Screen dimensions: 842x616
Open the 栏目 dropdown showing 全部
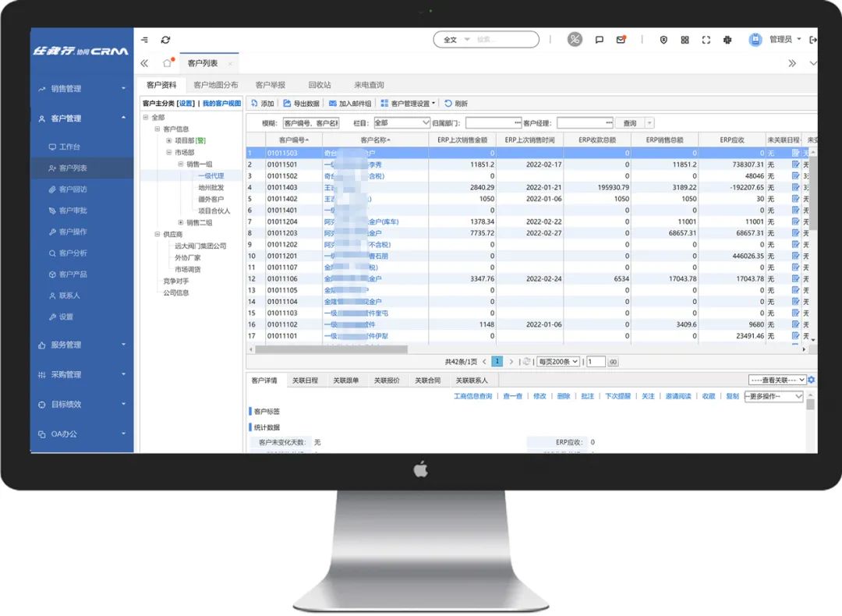[402, 123]
